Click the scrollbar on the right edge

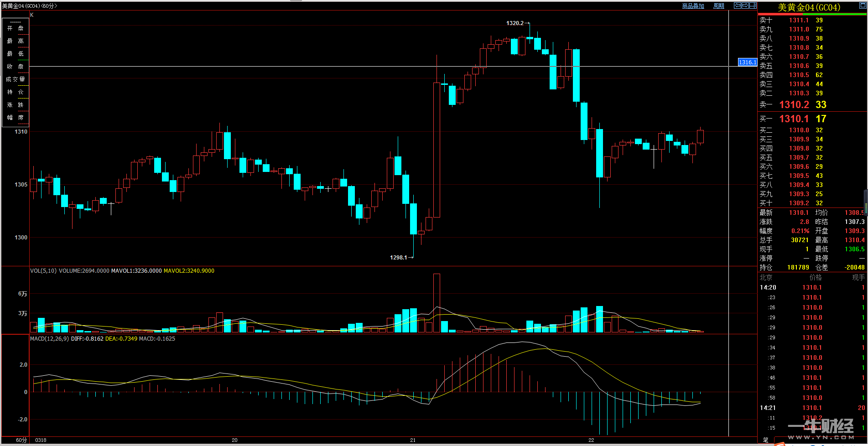tap(865, 201)
